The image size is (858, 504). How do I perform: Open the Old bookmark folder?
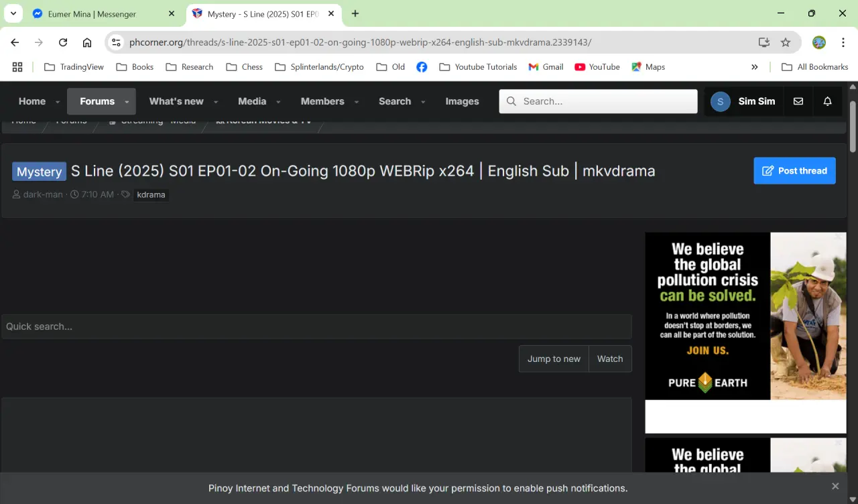(391, 67)
